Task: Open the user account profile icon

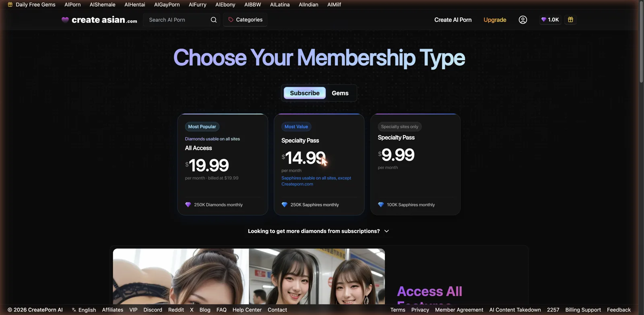Action: (523, 20)
